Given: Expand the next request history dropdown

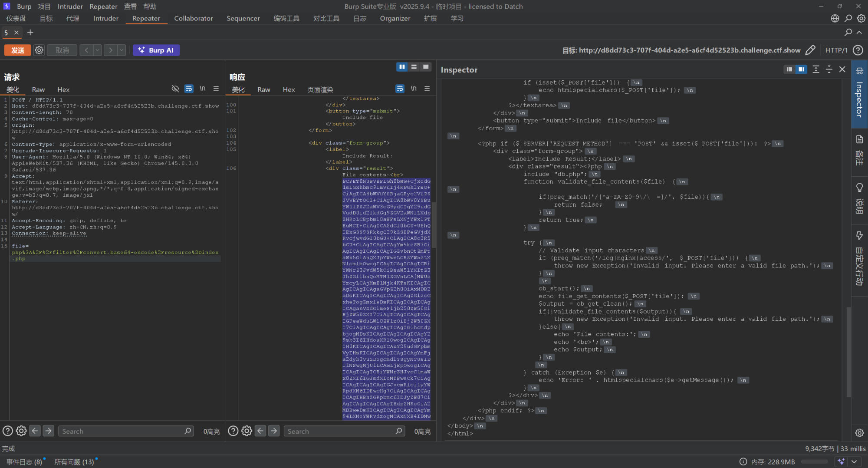Looking at the screenshot, I should pos(122,50).
